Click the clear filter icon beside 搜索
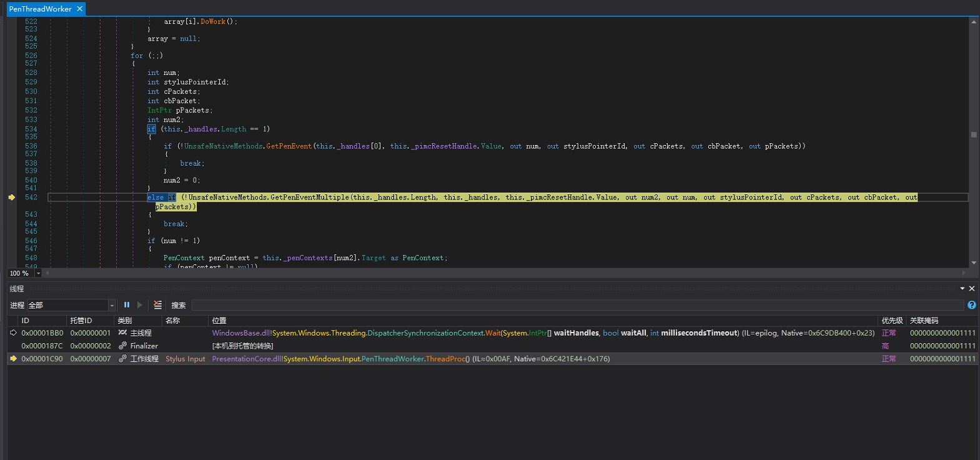980x460 pixels. (x=157, y=305)
